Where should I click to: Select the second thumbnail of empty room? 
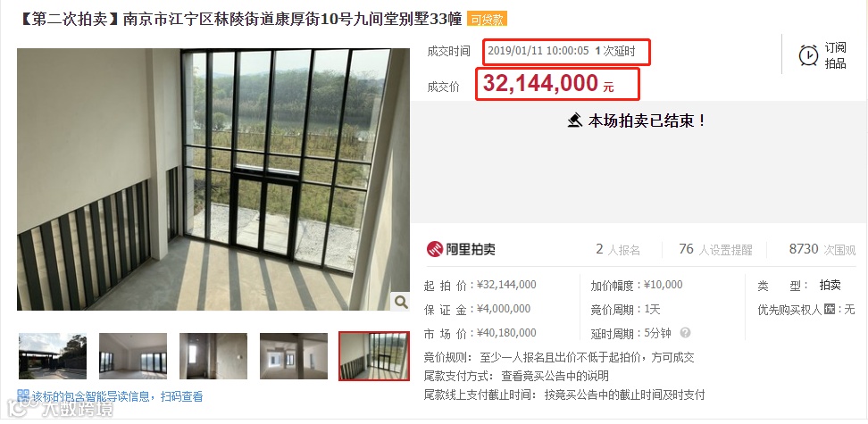pyautogui.click(x=133, y=356)
